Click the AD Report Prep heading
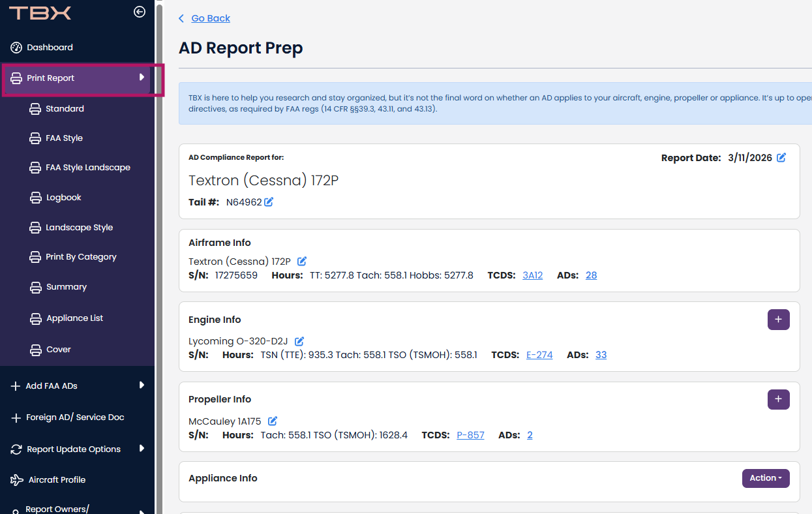This screenshot has width=812, height=514. 241,48
